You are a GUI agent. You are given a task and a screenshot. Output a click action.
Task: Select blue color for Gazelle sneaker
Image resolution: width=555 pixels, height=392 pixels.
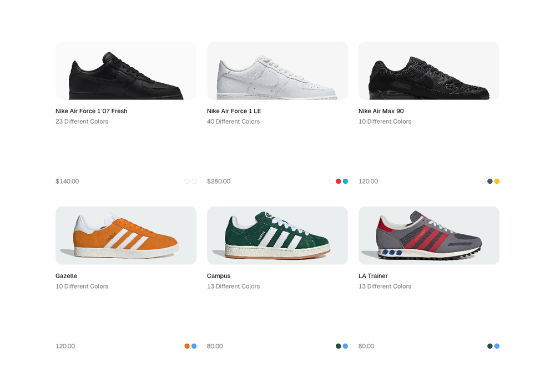pyautogui.click(x=194, y=346)
